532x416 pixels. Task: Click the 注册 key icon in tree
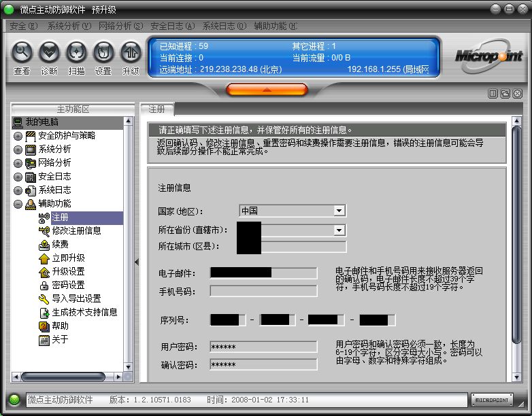[x=44, y=218]
